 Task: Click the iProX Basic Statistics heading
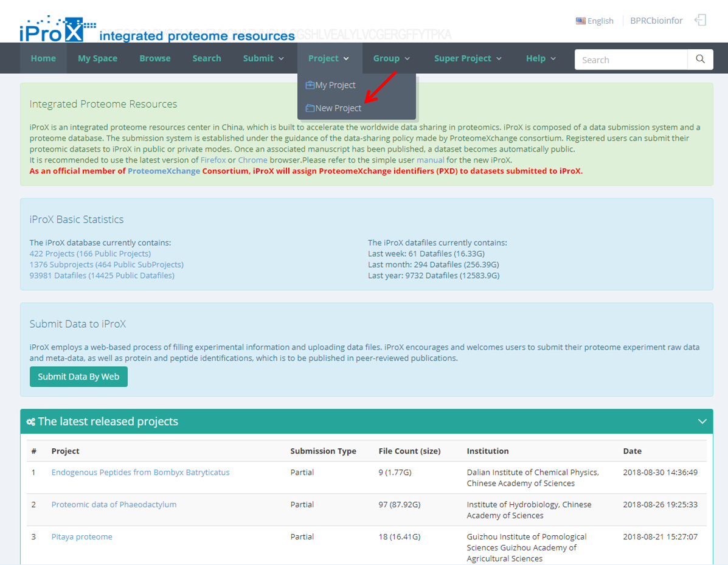(77, 220)
